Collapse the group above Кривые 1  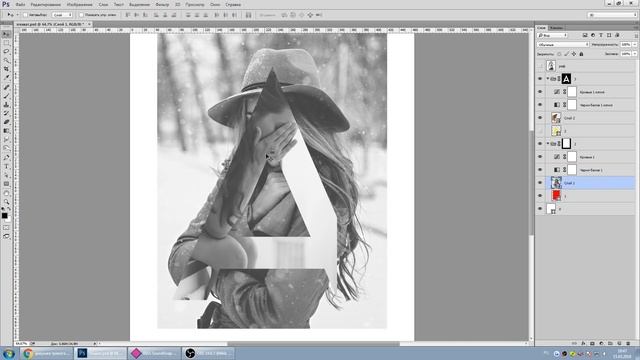(548, 144)
